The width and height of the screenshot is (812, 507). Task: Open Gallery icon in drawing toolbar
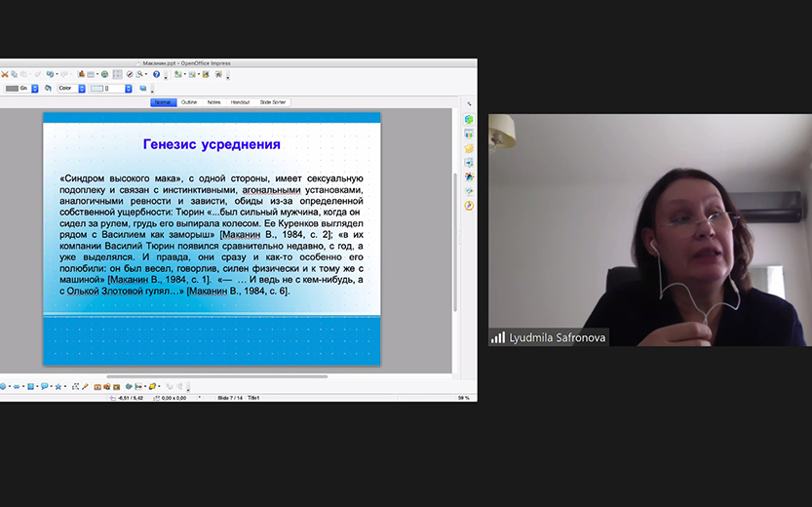(x=117, y=387)
